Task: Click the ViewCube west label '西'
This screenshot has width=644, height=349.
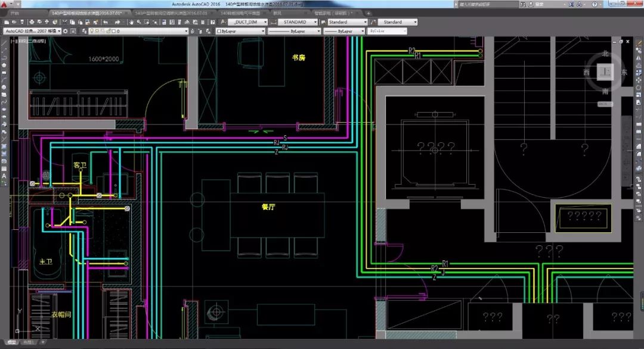Action: coord(586,72)
